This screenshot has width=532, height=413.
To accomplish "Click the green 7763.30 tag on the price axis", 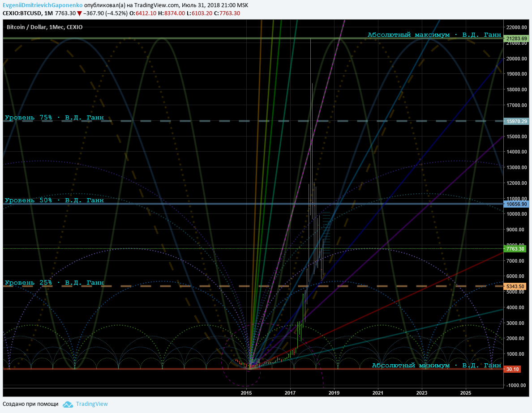I will pos(515,248).
